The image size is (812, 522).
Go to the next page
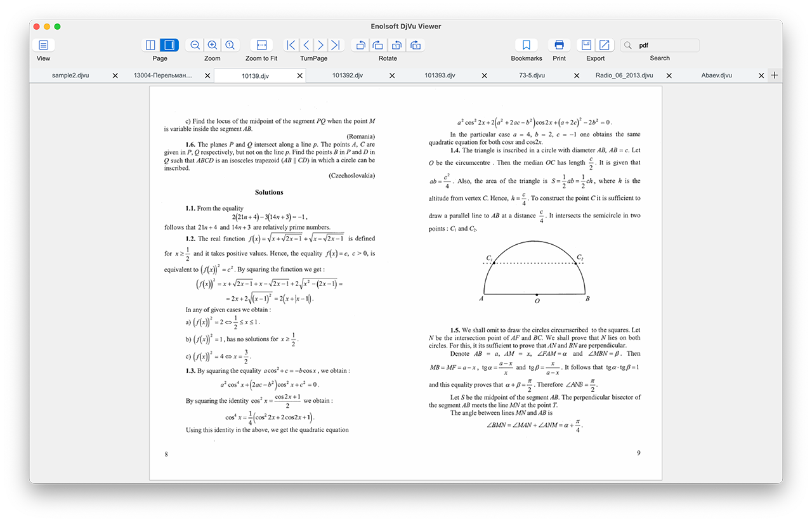point(321,45)
